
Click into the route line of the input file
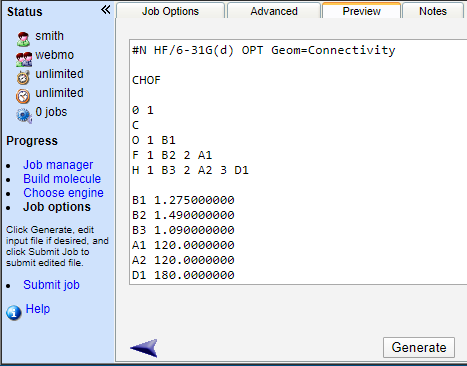coord(264,50)
